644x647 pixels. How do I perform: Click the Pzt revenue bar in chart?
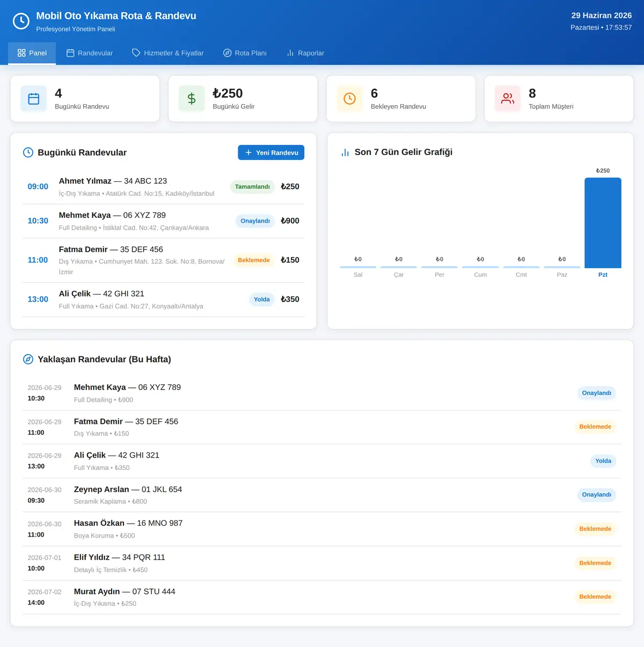click(603, 223)
